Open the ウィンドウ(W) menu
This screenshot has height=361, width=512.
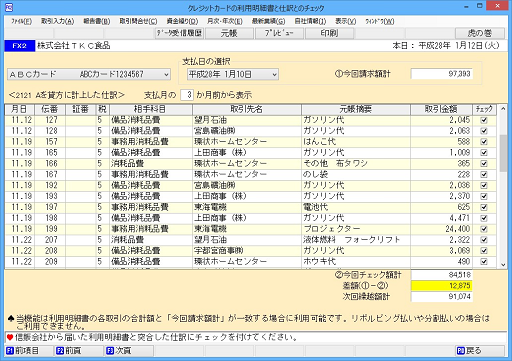click(380, 21)
